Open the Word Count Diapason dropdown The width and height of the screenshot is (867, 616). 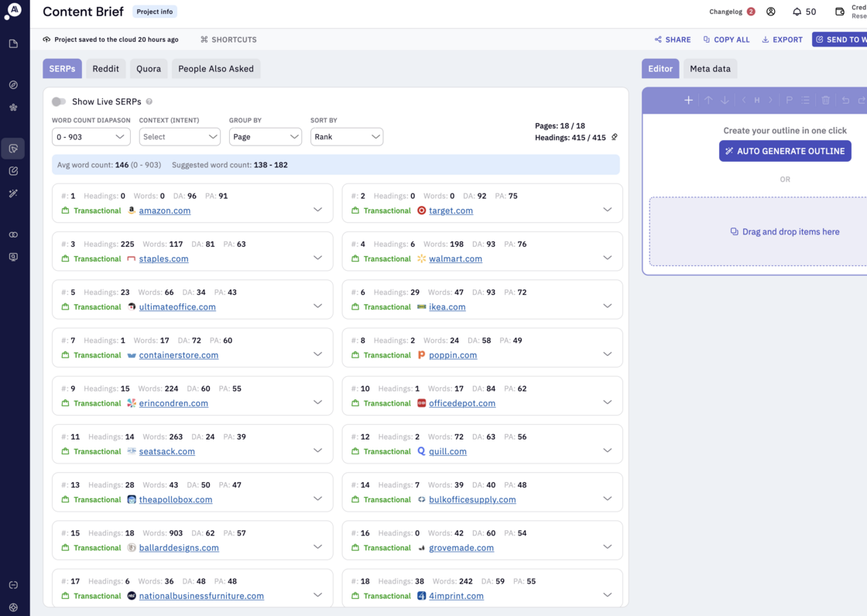[91, 136]
